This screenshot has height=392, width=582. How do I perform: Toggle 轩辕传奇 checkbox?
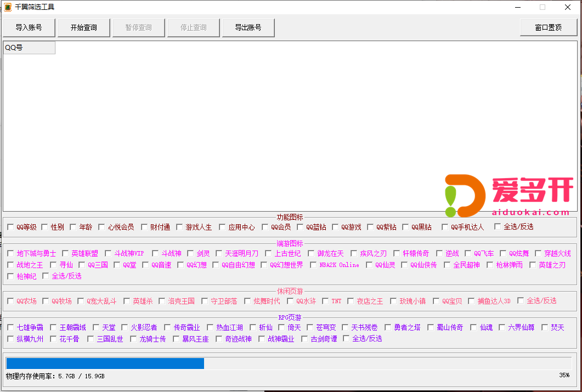[397, 253]
